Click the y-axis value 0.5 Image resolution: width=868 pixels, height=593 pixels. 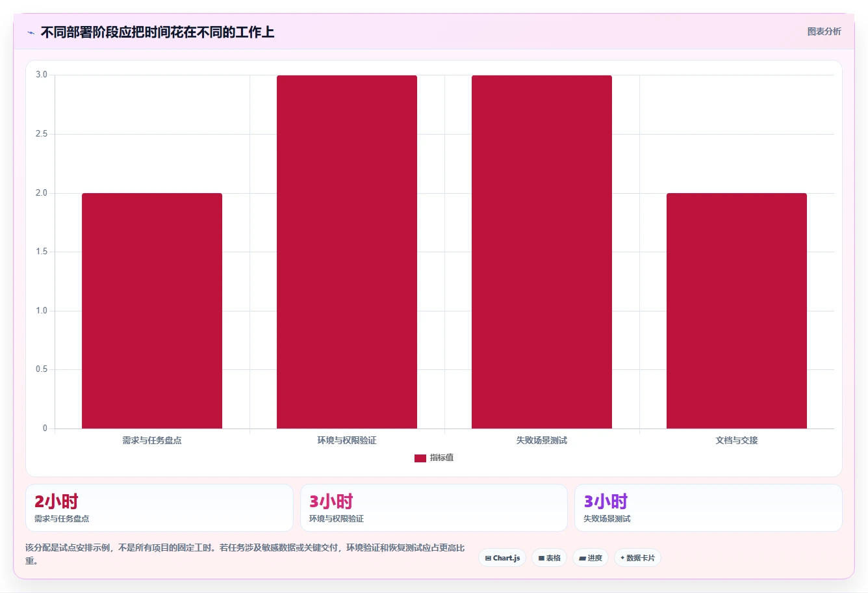pyautogui.click(x=42, y=369)
